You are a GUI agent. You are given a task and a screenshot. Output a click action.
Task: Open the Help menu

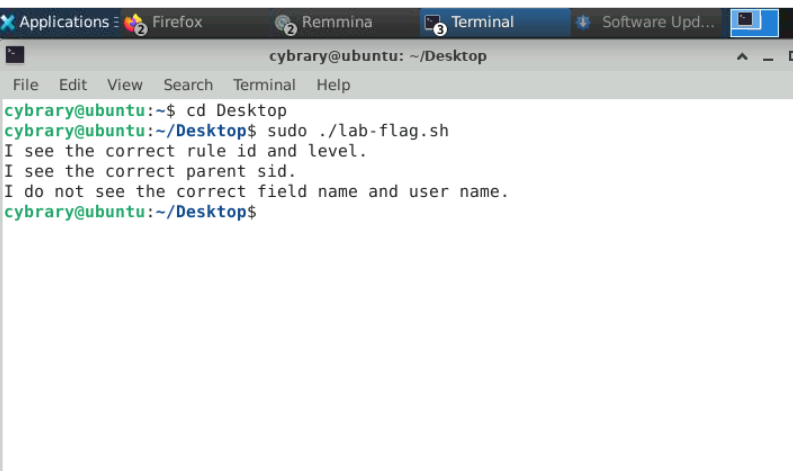(x=333, y=85)
